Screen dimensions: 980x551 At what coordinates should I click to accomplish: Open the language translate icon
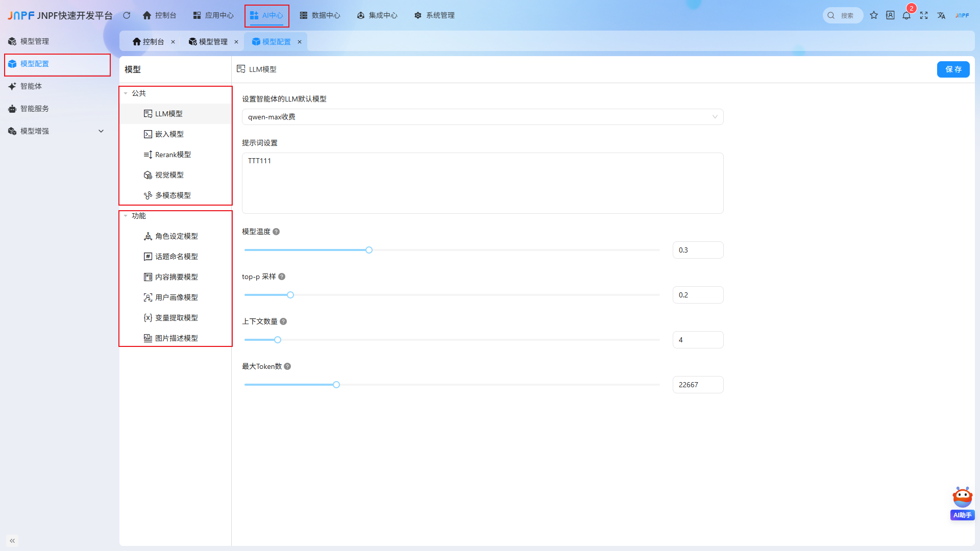[941, 15]
